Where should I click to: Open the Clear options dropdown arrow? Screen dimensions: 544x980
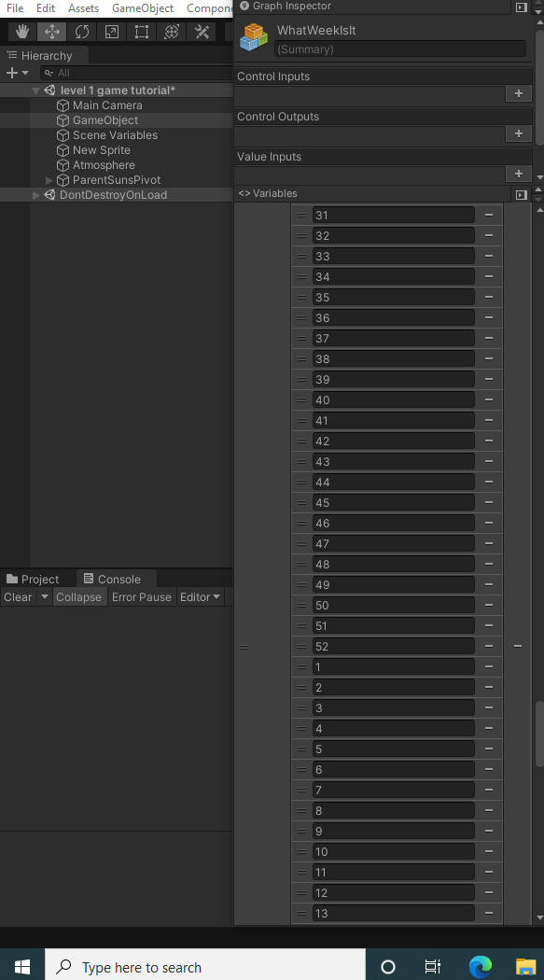point(45,597)
